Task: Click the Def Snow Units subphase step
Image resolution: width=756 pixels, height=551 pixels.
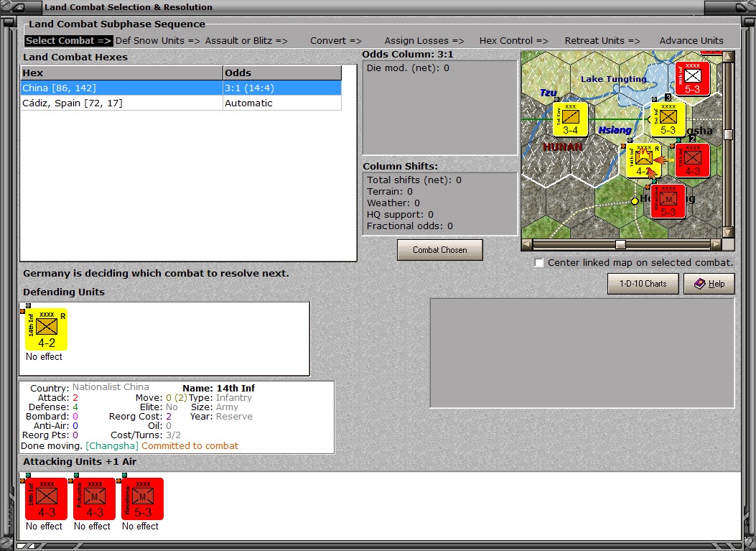Action: point(157,40)
